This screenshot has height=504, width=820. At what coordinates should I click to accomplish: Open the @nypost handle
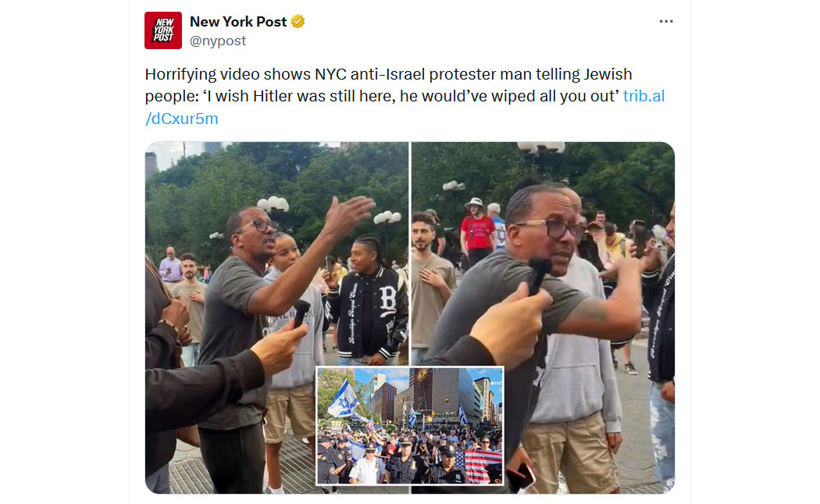(218, 41)
